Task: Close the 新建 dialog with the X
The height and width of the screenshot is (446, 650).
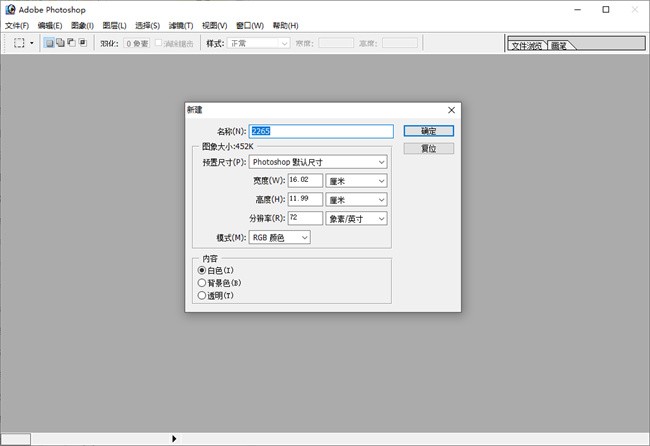Action: (451, 110)
